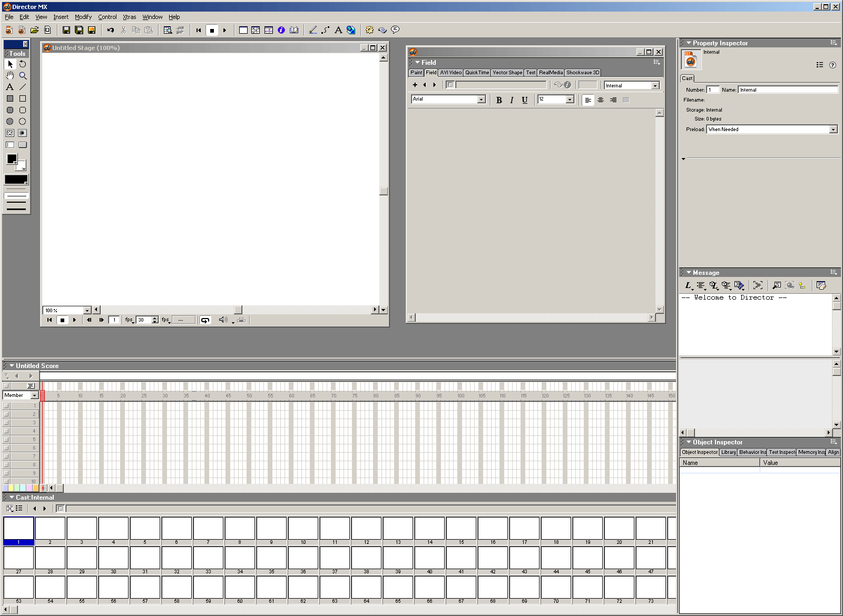Open the Preload When Needed dropdown
Viewport: 843px width, 616px height.
(x=833, y=130)
